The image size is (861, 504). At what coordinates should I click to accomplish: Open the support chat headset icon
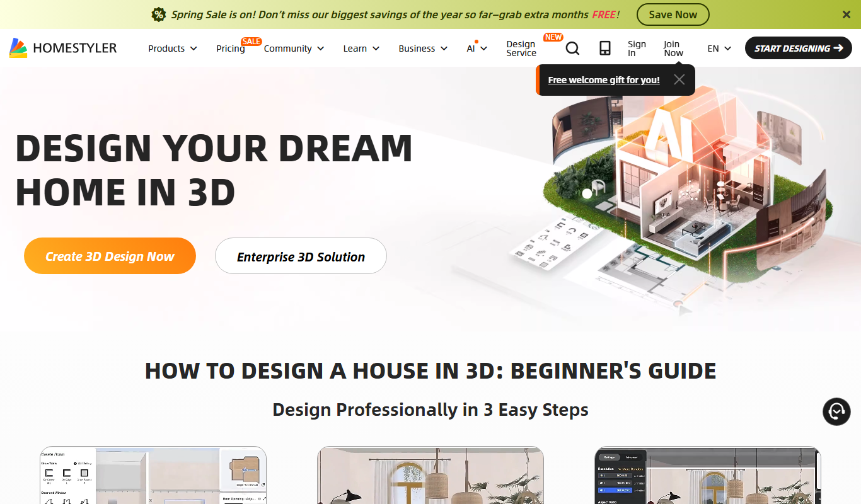click(836, 411)
